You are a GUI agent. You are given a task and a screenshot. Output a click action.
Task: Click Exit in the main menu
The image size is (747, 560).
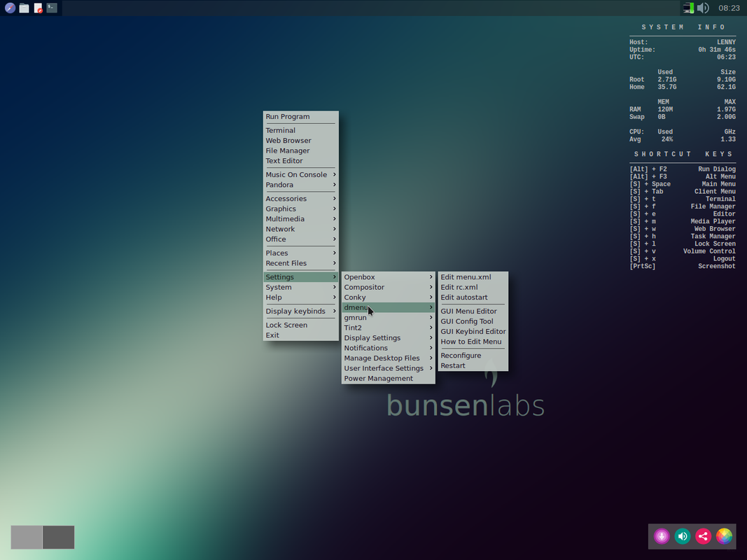click(x=300, y=335)
